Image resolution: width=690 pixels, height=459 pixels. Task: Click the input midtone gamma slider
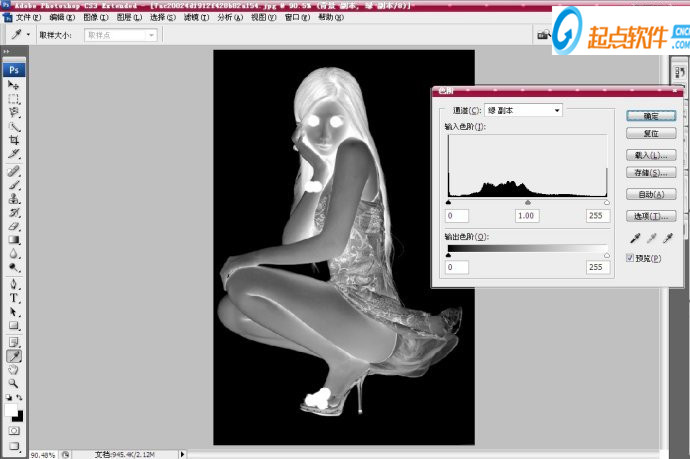pyautogui.click(x=528, y=202)
